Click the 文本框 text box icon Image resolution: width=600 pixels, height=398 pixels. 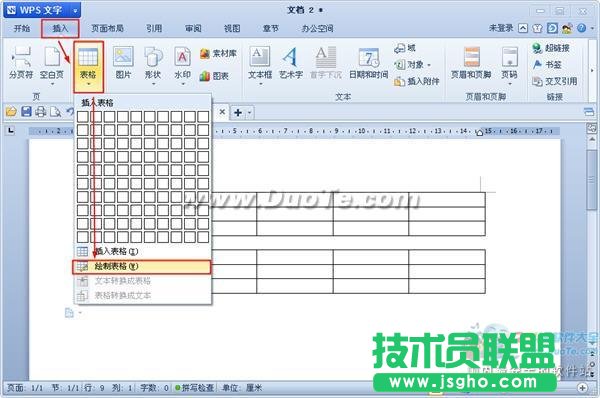[260, 57]
